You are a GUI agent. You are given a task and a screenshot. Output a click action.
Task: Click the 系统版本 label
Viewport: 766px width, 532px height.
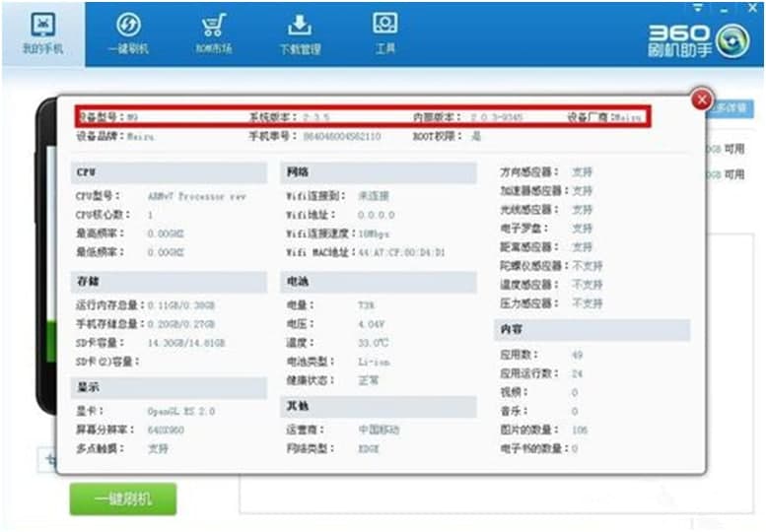273,117
